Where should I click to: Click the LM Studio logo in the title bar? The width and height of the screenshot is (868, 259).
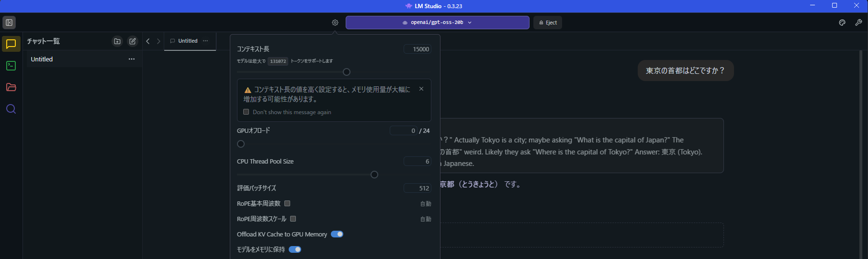coord(408,6)
